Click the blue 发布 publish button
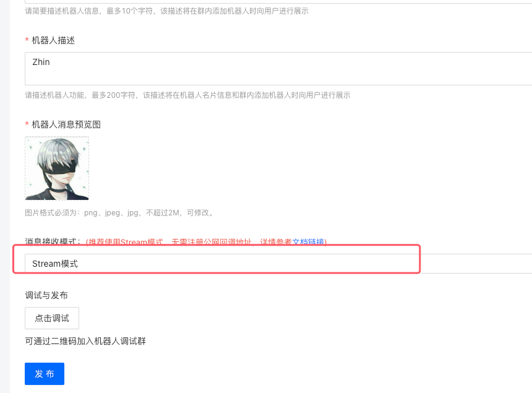 (x=45, y=374)
